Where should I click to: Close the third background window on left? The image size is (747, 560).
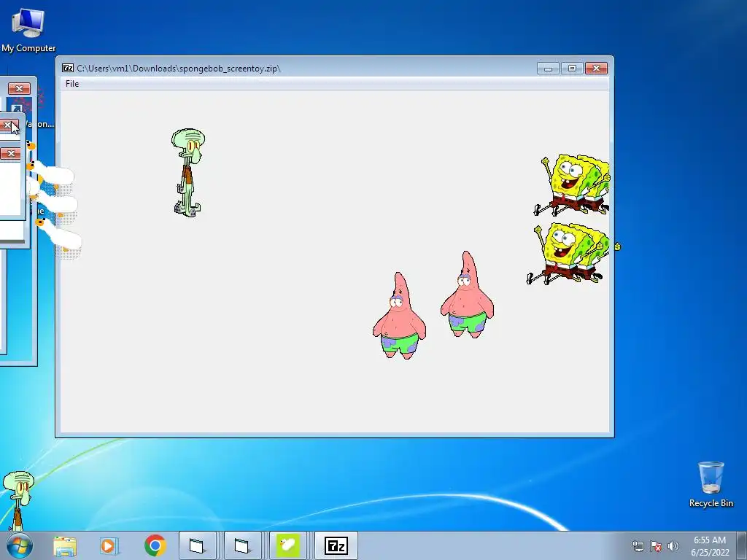(x=10, y=153)
